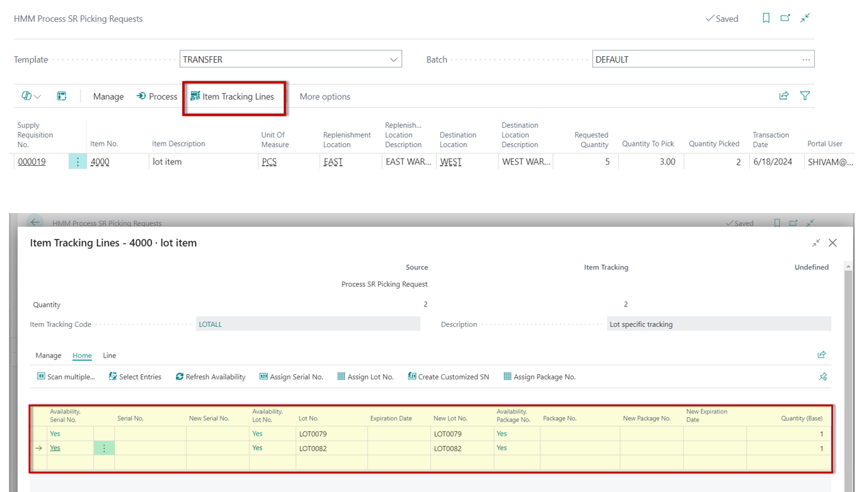The width and height of the screenshot is (868, 492).
Task: Click the dialog scrollbar up arrow
Action: [848, 266]
